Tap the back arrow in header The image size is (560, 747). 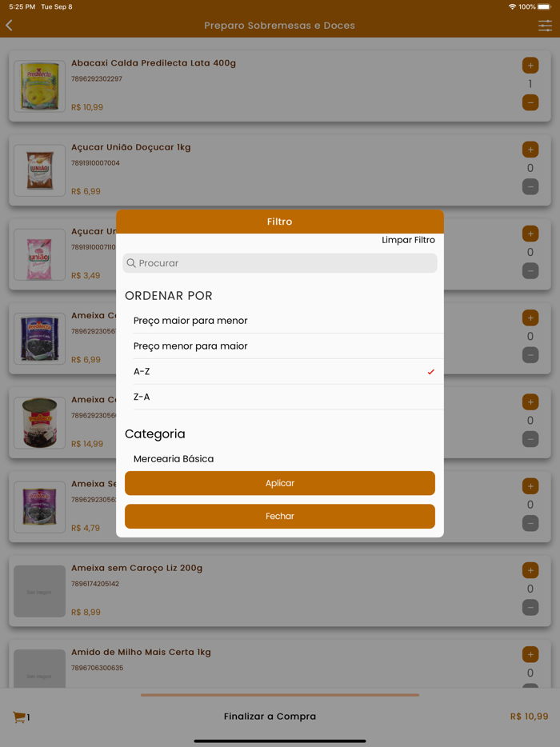pyautogui.click(x=9, y=26)
